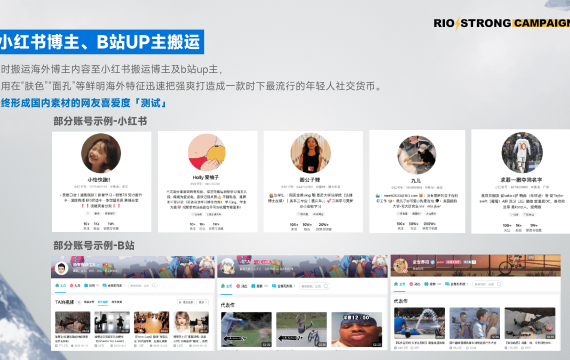The image size is (570, 360).
Task: Open 投稿 tab in second B站 profile
Action: point(259,286)
